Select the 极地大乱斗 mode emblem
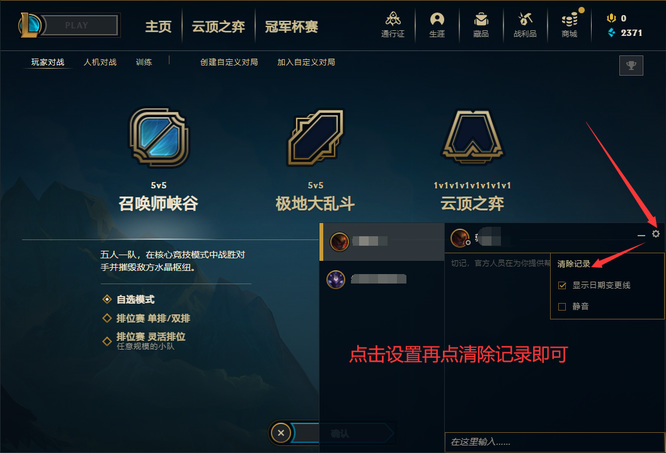The width and height of the screenshot is (666, 453). click(316, 137)
